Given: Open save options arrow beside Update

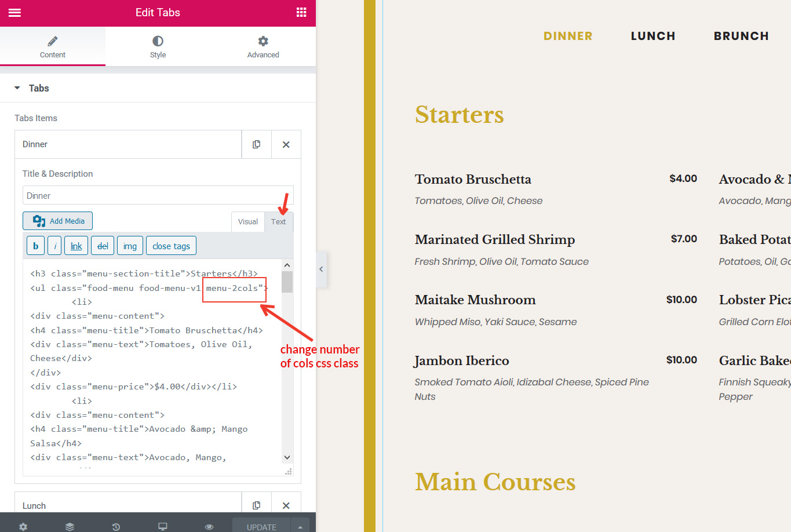Looking at the screenshot, I should pos(300,526).
